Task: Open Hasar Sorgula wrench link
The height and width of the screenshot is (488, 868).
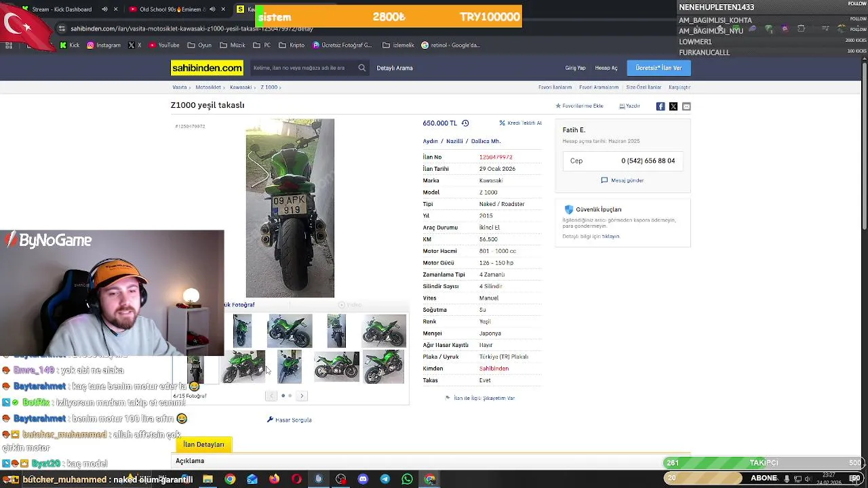Action: coord(290,420)
